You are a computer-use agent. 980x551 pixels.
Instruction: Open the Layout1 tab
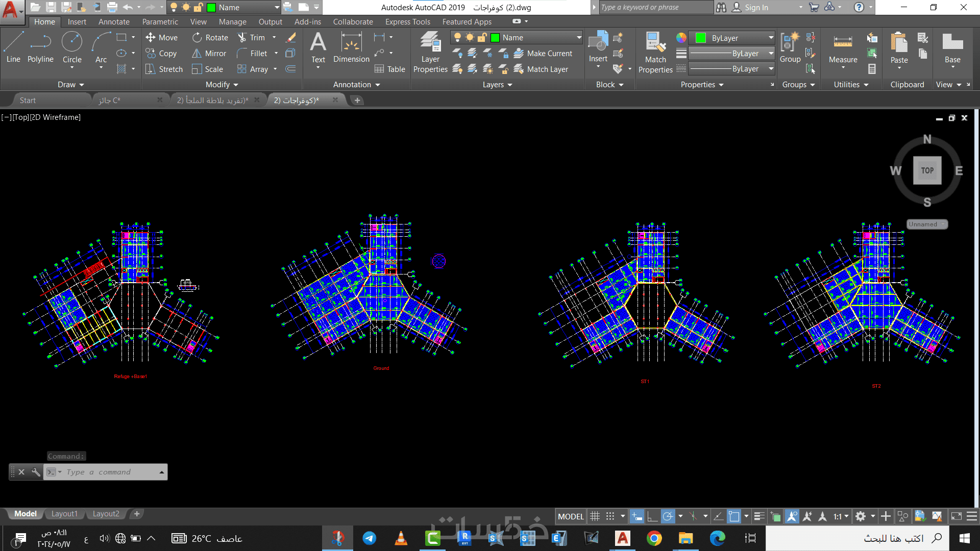[x=64, y=514]
